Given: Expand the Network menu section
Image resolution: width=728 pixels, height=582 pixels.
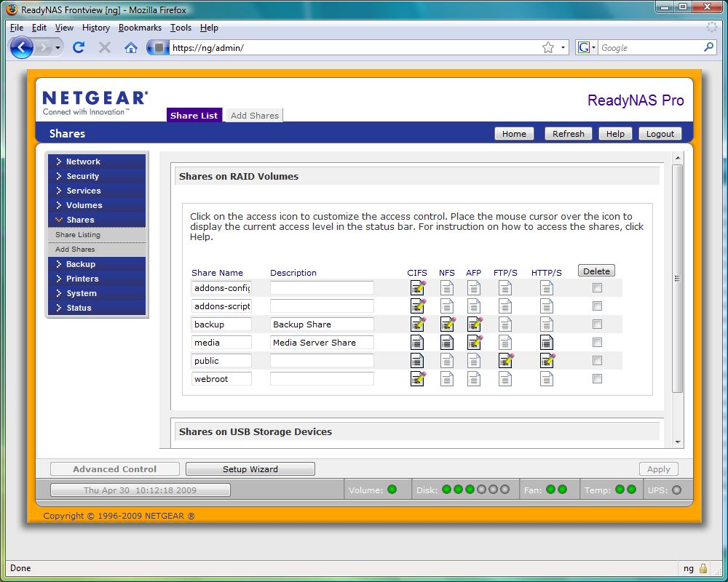Looking at the screenshot, I should click(x=97, y=162).
